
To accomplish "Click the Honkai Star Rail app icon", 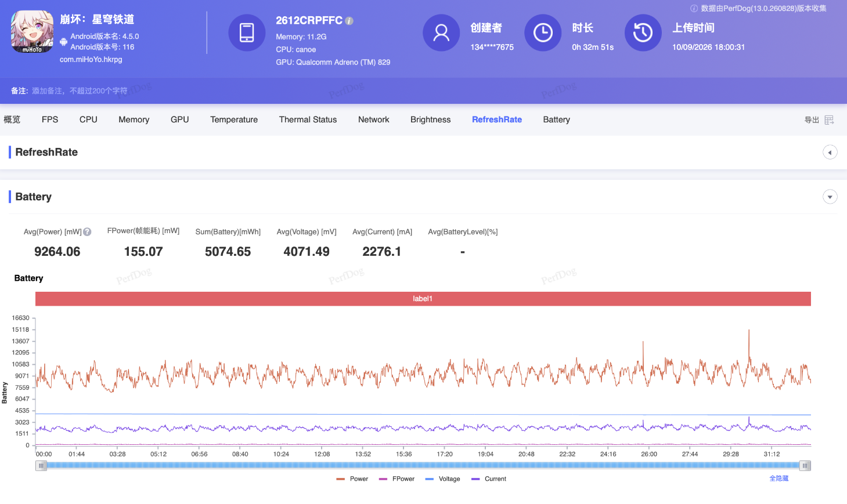I will (32, 32).
